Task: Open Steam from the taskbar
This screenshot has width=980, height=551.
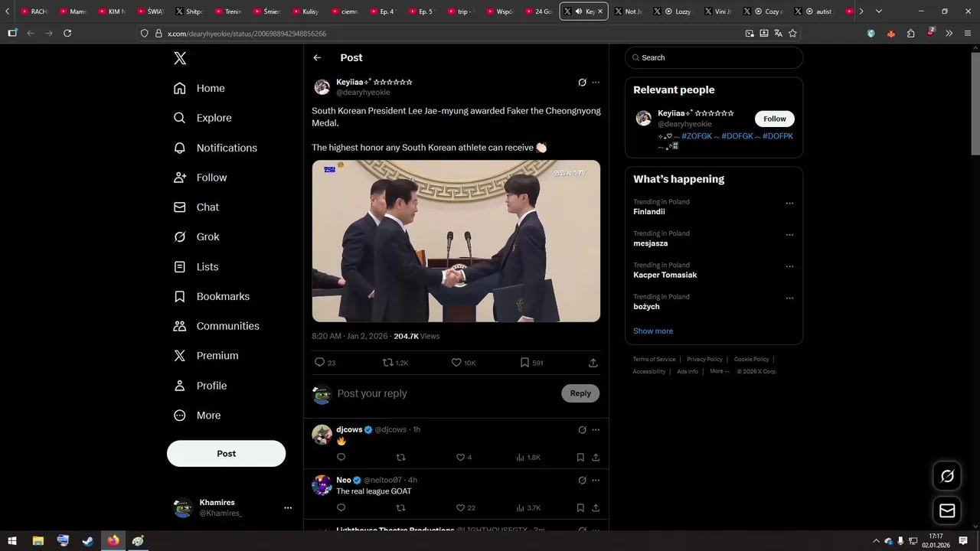Action: pyautogui.click(x=88, y=541)
